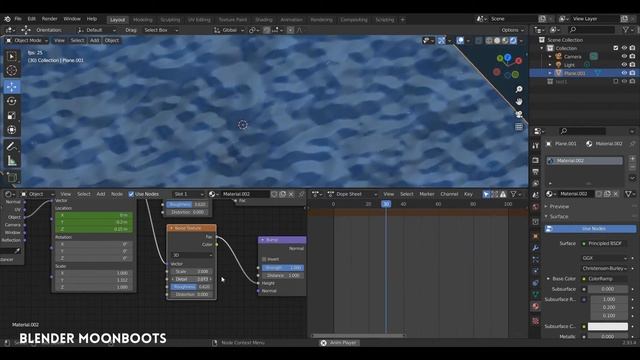
Task: Activate the Move tool
Action: tap(11, 87)
